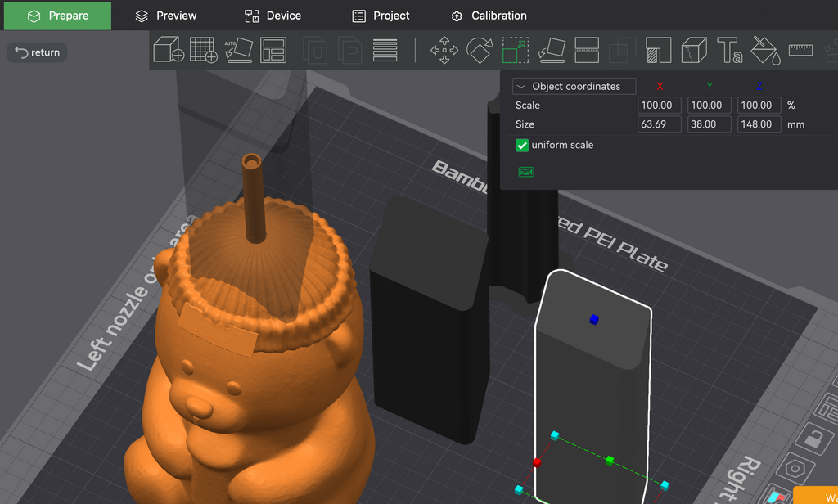
Task: Select the Move tool arrows icon
Action: point(444,50)
